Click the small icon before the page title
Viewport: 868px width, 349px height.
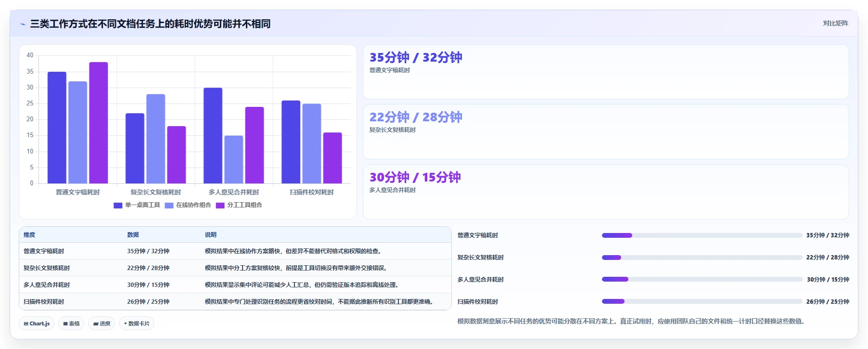click(x=23, y=24)
